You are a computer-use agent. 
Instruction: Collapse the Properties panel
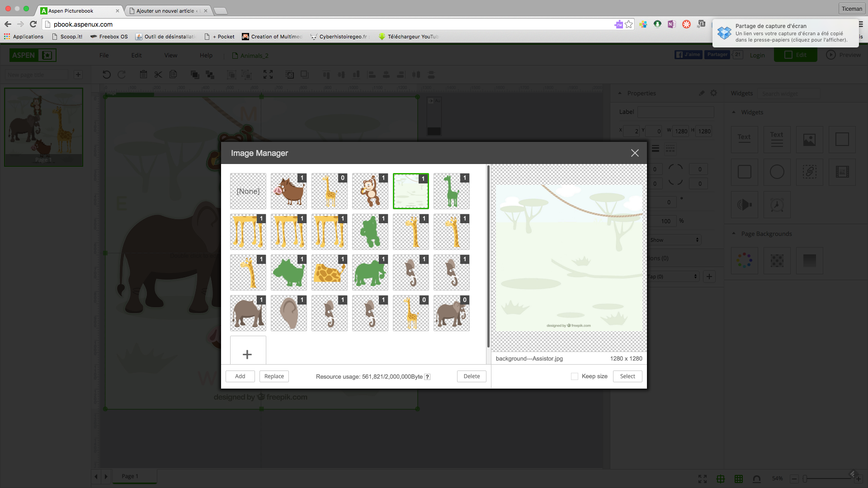coord(620,94)
